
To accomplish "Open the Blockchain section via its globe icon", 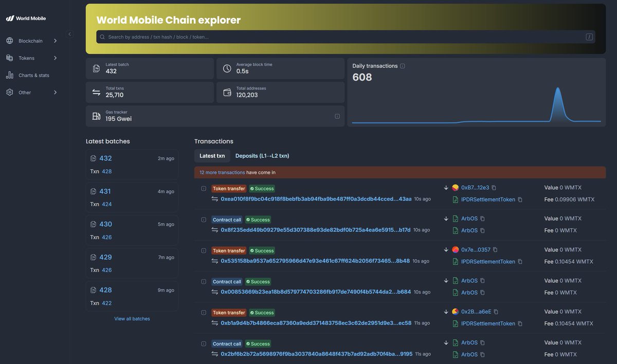I will 9,40.
